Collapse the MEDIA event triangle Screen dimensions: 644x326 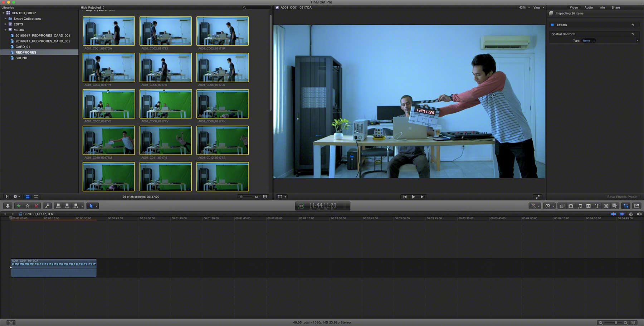5,30
